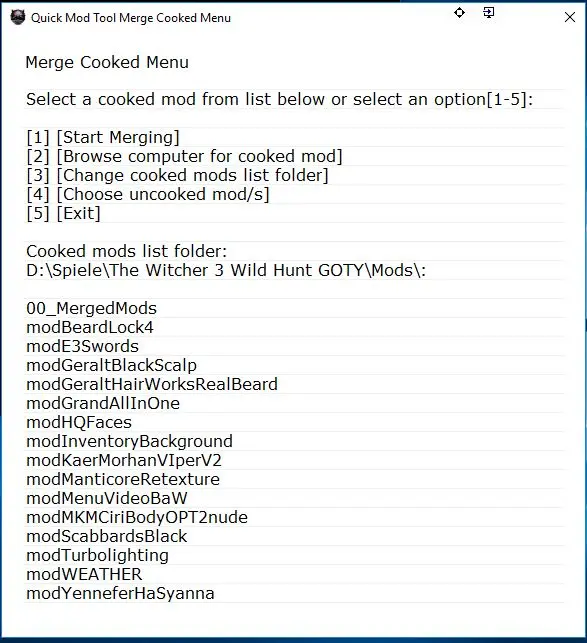Click the Quick Mod Tool app icon

pos(18,18)
